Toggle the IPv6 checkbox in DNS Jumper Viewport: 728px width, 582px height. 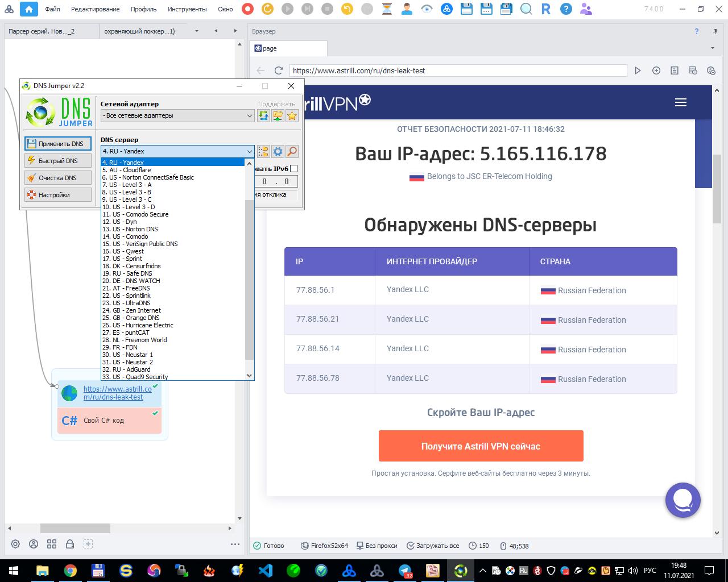294,169
